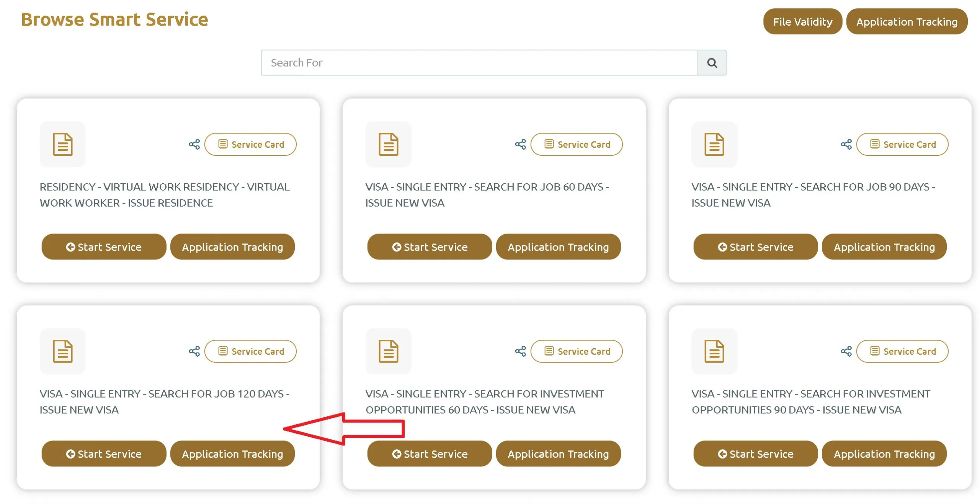Open Service Card for Job 120 Days visa
The width and height of the screenshot is (980, 504).
pyautogui.click(x=250, y=351)
